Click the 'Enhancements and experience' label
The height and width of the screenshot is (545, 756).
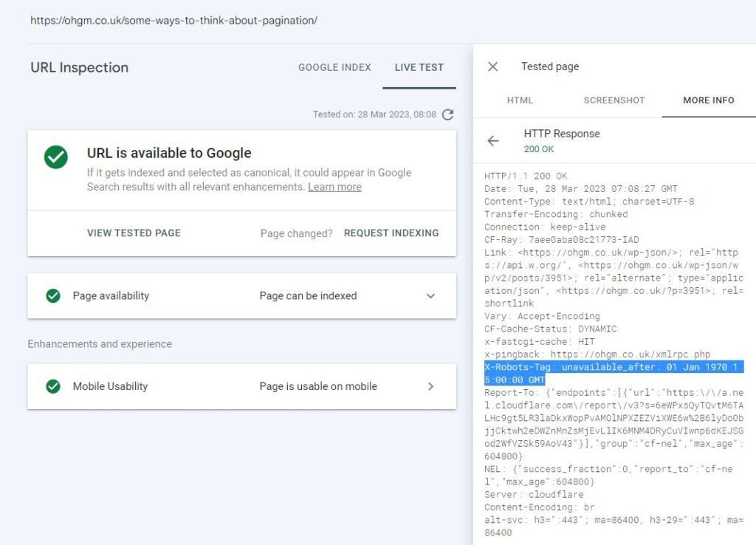coord(100,344)
